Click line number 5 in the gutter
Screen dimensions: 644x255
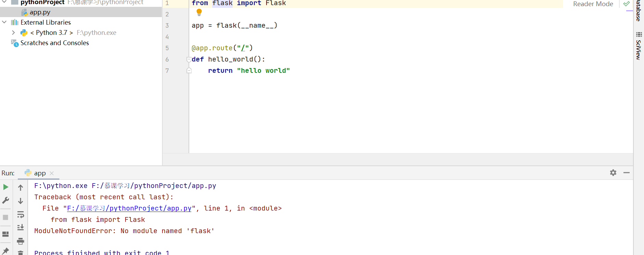click(167, 48)
